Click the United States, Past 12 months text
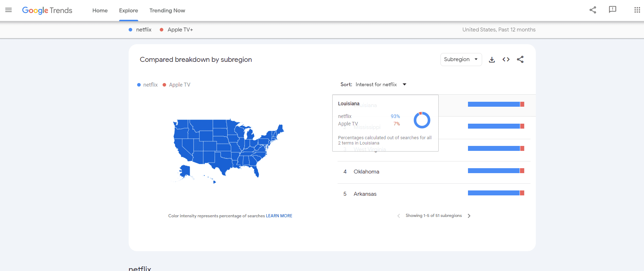This screenshot has width=644, height=271. (499, 30)
